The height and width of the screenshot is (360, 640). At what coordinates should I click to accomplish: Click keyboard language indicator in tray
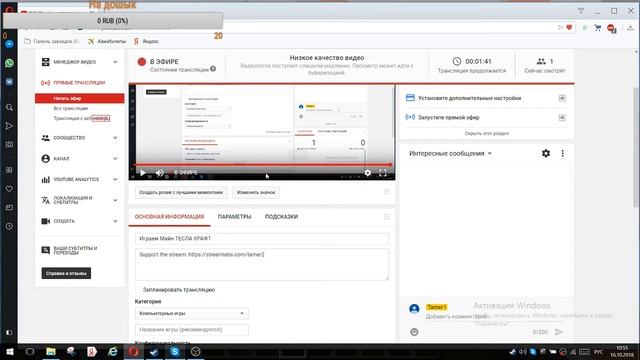click(x=598, y=352)
